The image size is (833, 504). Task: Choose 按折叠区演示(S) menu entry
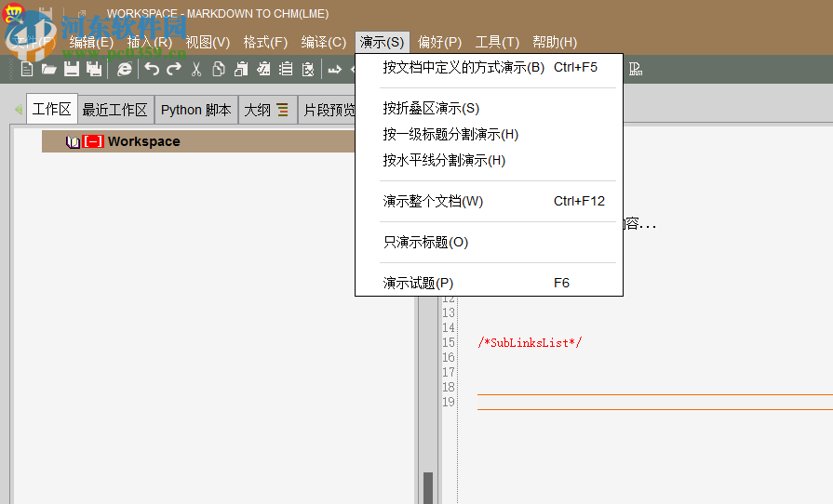pyautogui.click(x=489, y=108)
